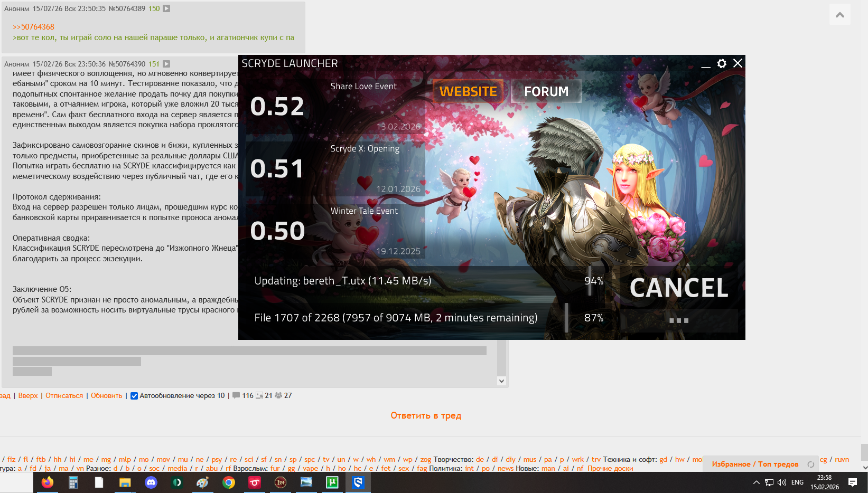Viewport: 868px width, 493px height.
Task: Open Discord from the taskbar
Action: coord(151,482)
